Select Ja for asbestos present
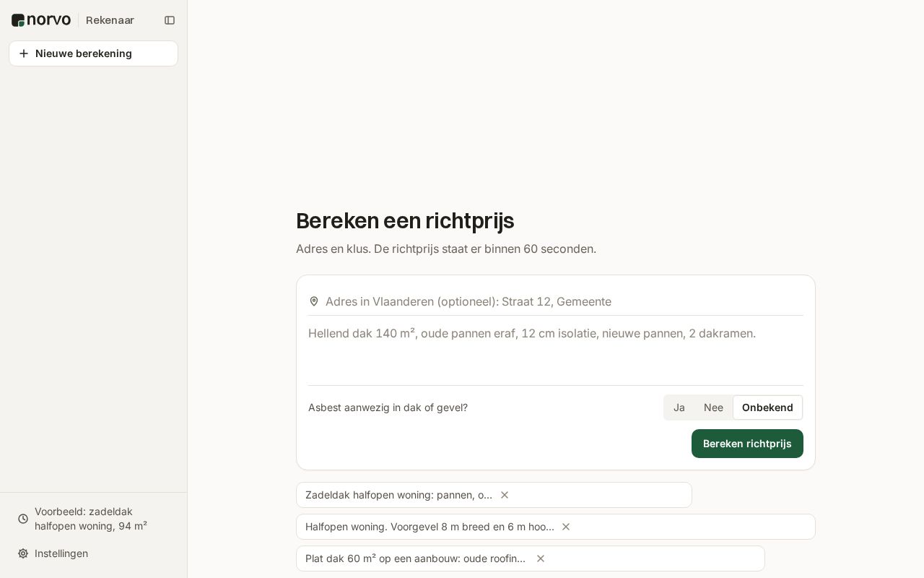Image resolution: width=924 pixels, height=578 pixels. (x=679, y=407)
